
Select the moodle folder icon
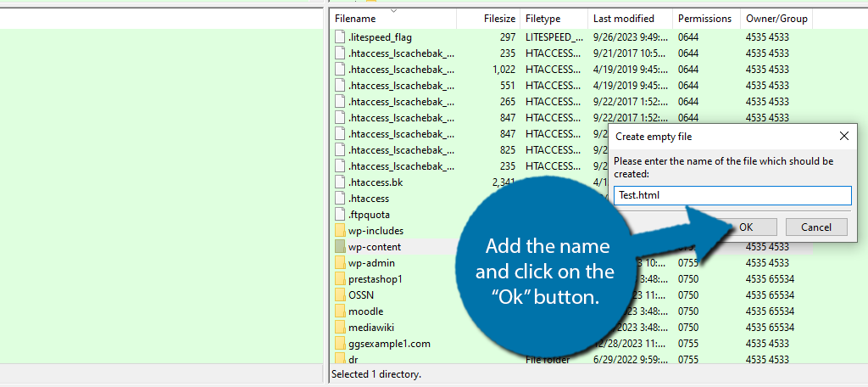(340, 311)
